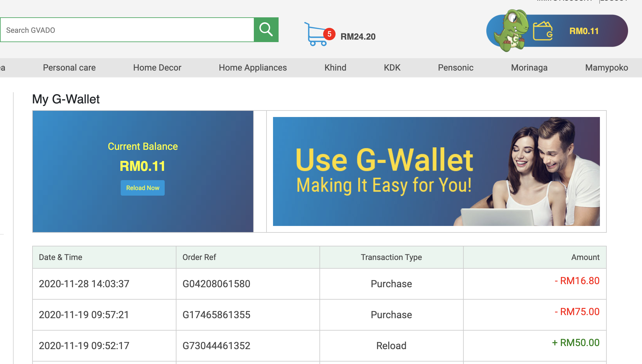Click the red cart badge showing 5
This screenshot has width=642, height=364.
point(329,34)
